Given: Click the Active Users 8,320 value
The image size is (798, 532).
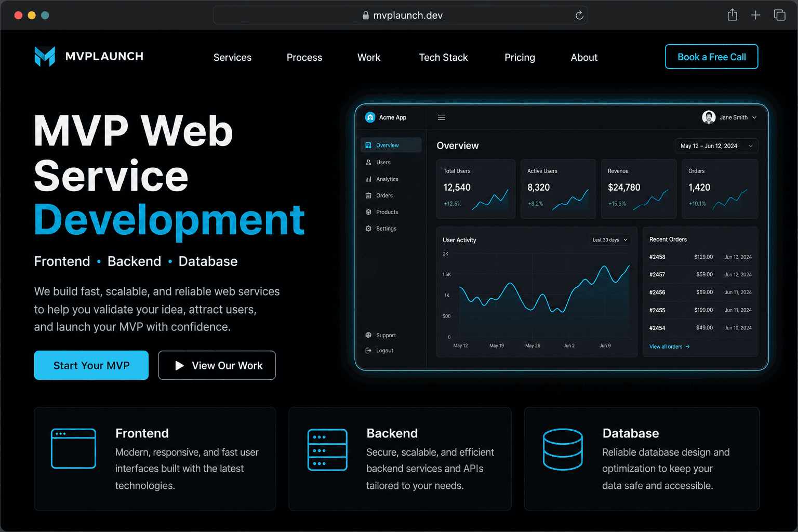Looking at the screenshot, I should point(538,188).
